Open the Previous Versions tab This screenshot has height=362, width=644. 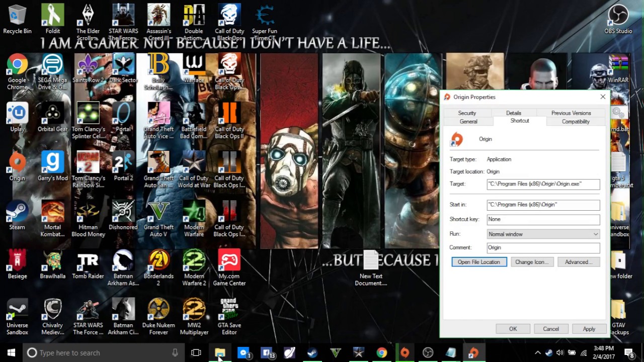click(x=571, y=113)
